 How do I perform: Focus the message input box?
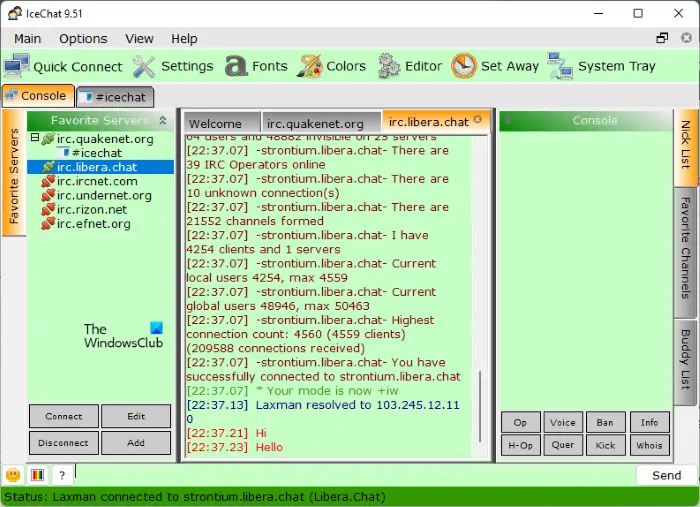[355, 475]
